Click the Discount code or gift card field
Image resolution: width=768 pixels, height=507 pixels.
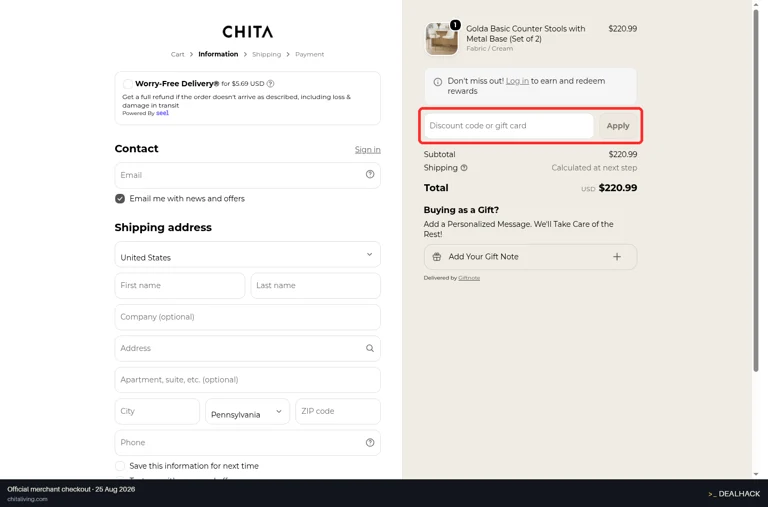508,126
